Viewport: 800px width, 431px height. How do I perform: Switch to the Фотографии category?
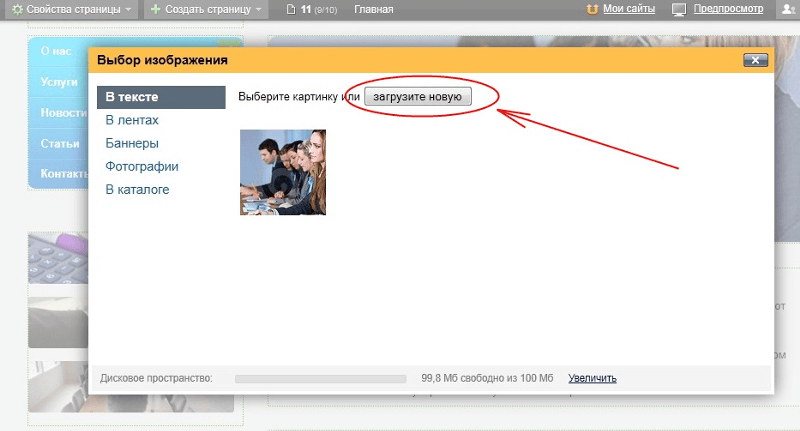tap(142, 166)
